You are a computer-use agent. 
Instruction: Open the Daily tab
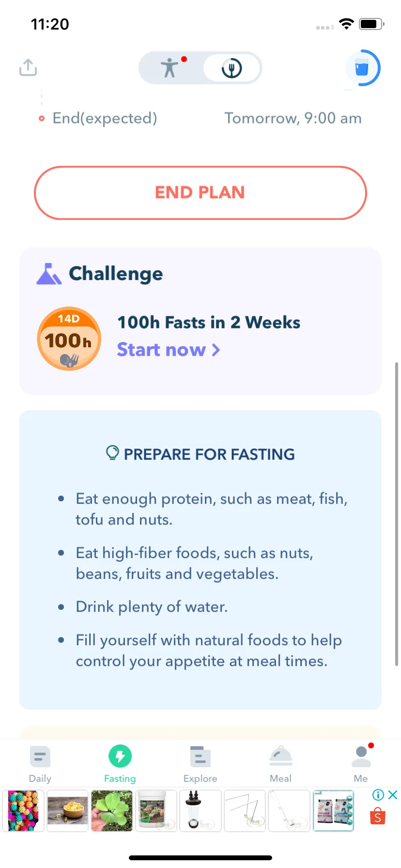[x=40, y=764]
